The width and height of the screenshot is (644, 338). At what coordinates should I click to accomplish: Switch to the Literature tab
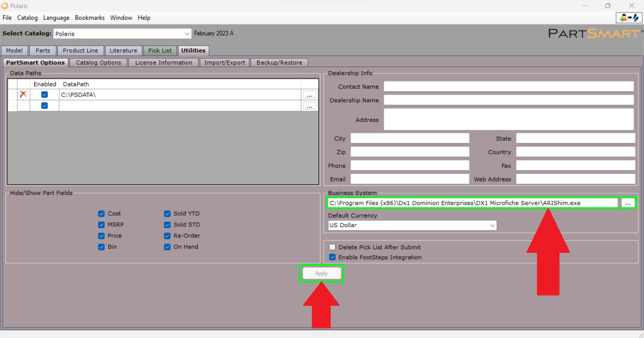point(123,51)
